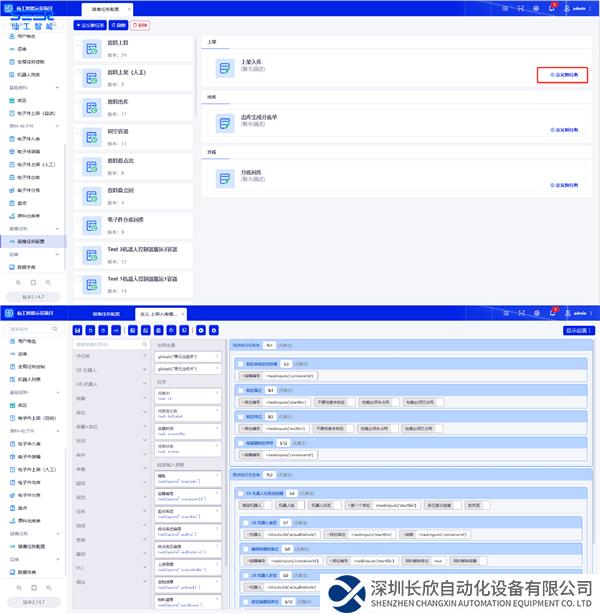Click the 原料上料 task template icon
600x614 pixels.
tap(90, 48)
